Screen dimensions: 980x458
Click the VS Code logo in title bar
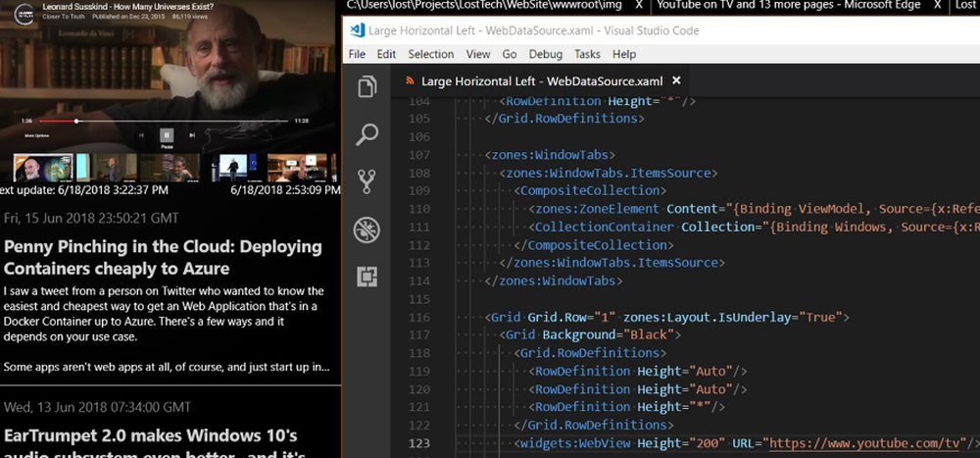point(357,30)
